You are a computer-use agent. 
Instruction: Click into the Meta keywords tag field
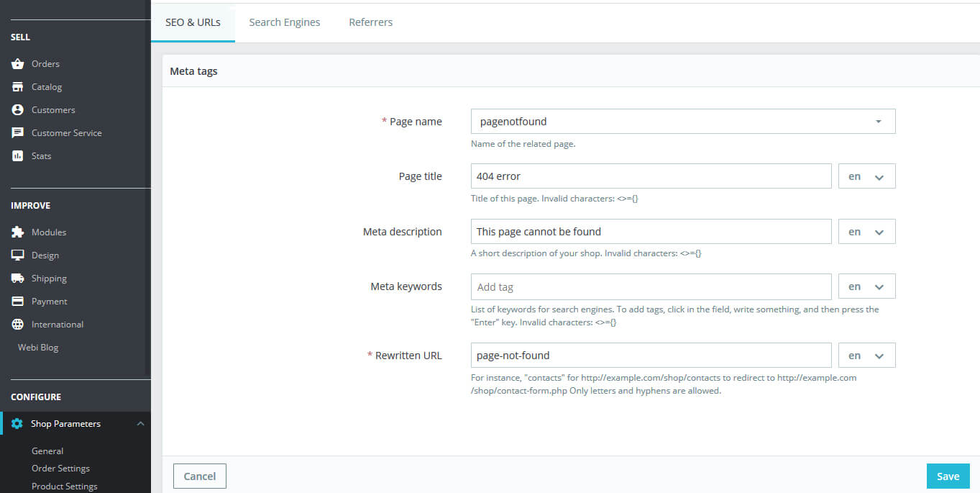(x=651, y=286)
